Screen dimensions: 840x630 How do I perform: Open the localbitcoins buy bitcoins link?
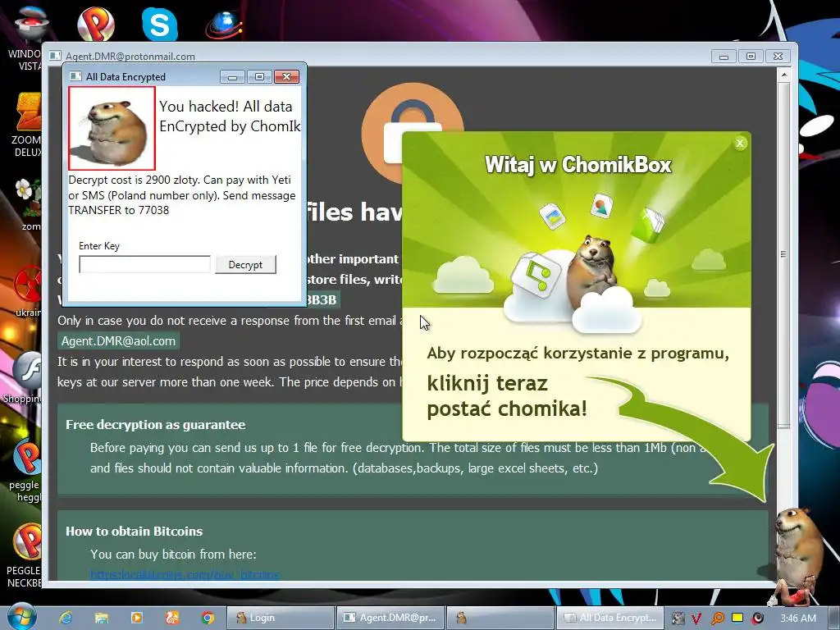point(185,574)
